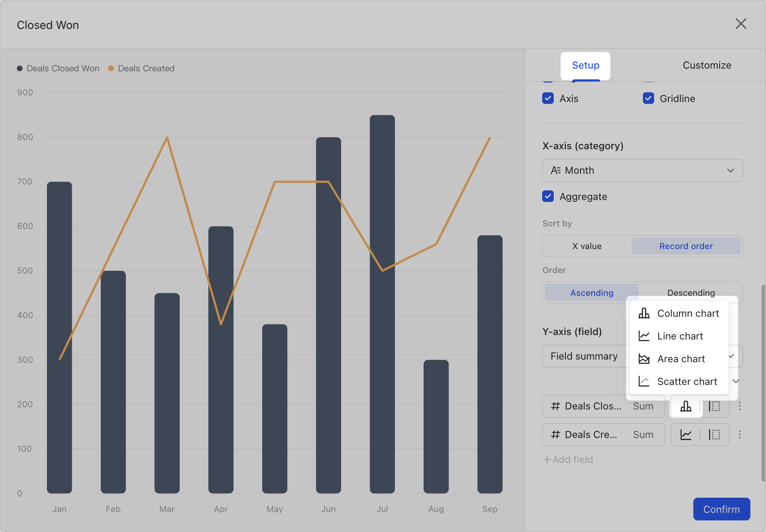This screenshot has width=766, height=532.
Task: Choose Area chart from the chart type menu
Action: [681, 359]
